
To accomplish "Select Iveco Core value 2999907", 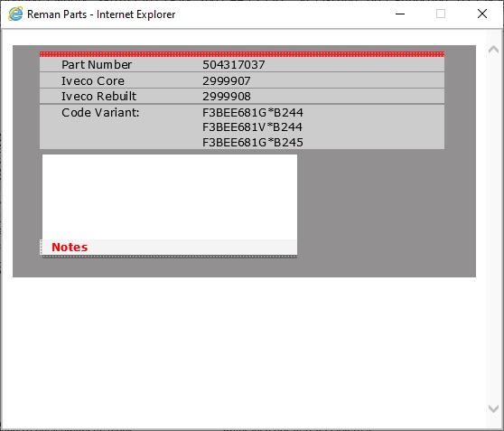I will 227,80.
